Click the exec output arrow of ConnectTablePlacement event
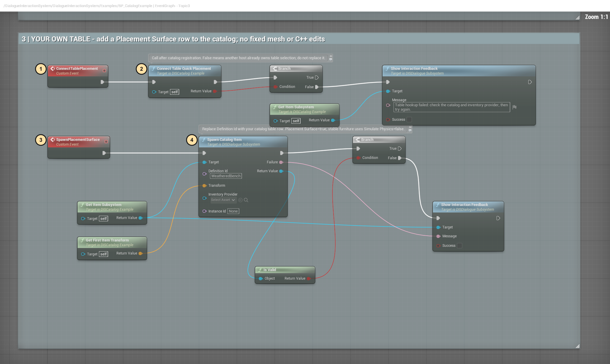 coord(102,82)
